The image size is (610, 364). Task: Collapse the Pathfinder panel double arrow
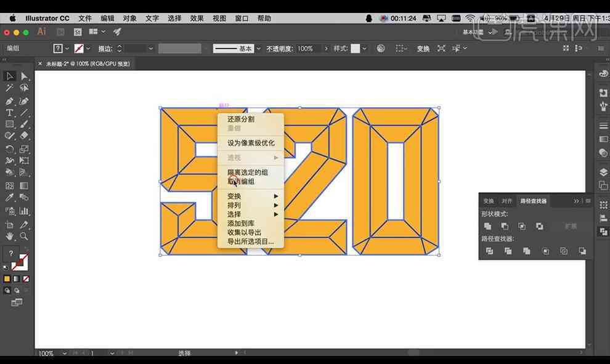click(576, 201)
